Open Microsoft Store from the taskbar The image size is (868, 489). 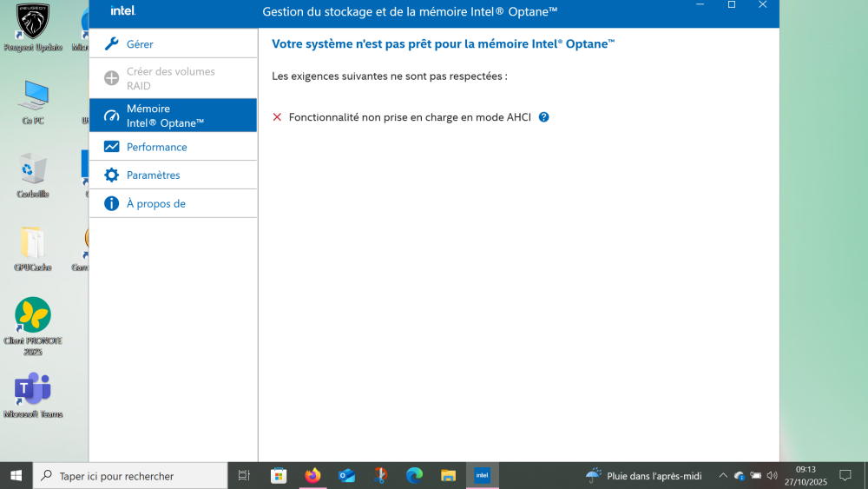[279, 476]
